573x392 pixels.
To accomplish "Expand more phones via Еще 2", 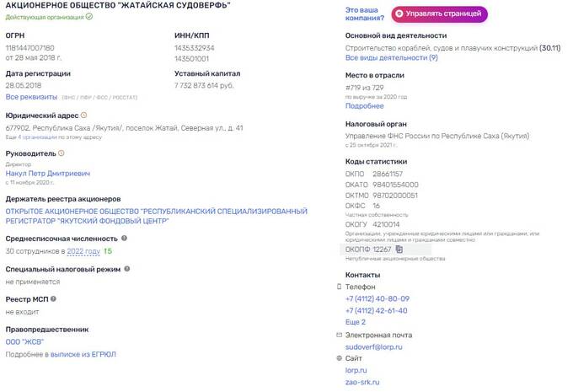I will (356, 322).
